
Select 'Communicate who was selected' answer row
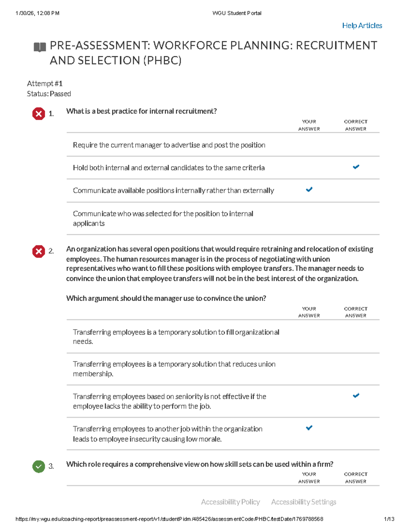[x=223, y=219]
